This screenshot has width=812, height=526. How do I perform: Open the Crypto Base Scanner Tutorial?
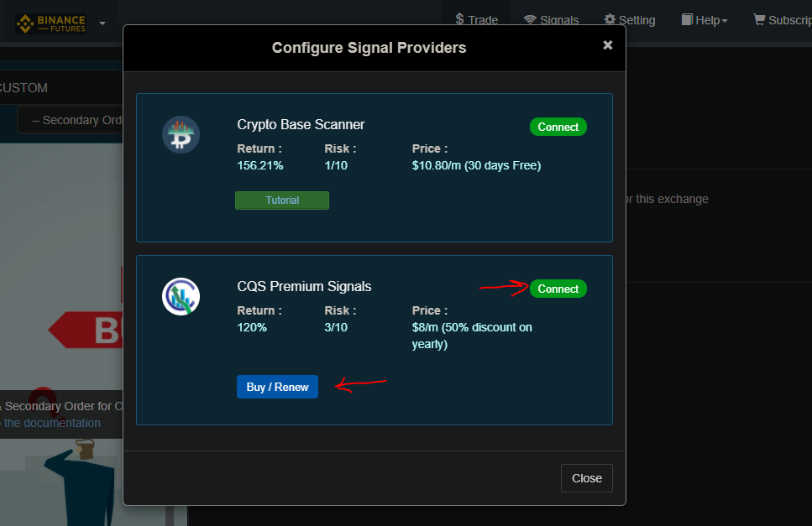point(282,201)
